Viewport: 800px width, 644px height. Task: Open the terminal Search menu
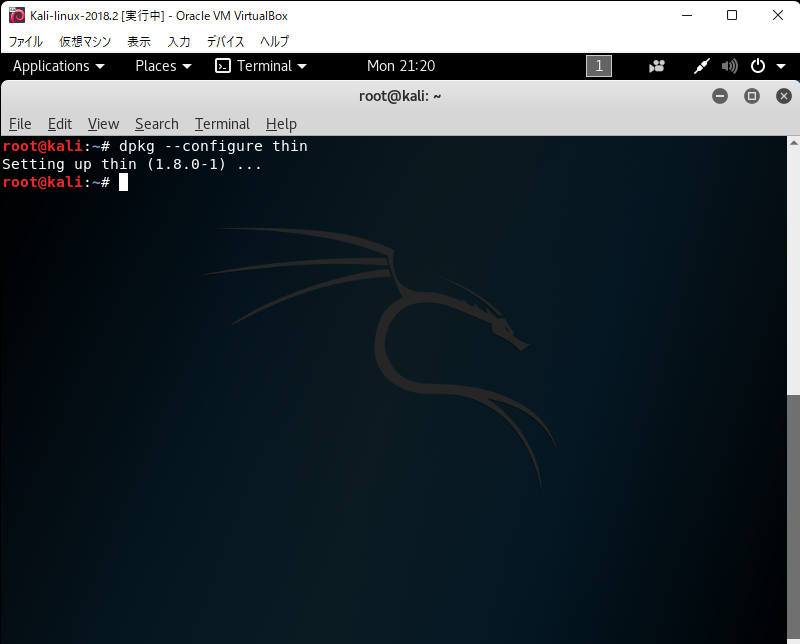157,124
